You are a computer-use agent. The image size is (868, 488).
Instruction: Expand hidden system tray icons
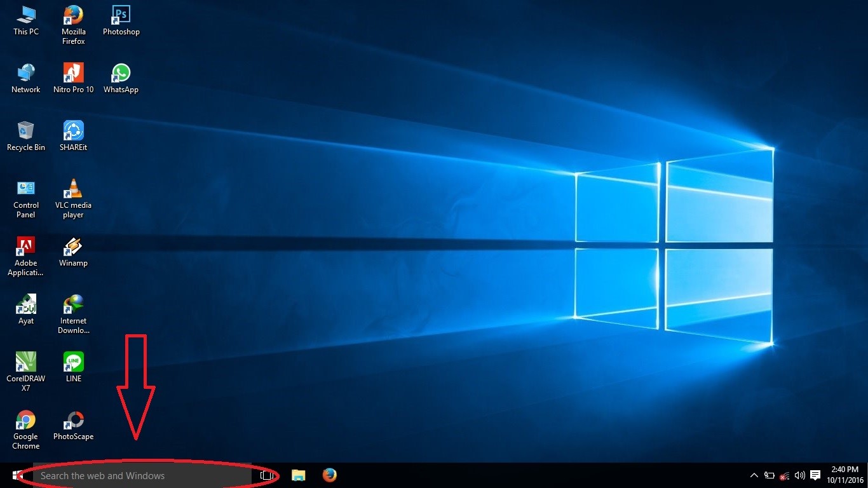[754, 475]
